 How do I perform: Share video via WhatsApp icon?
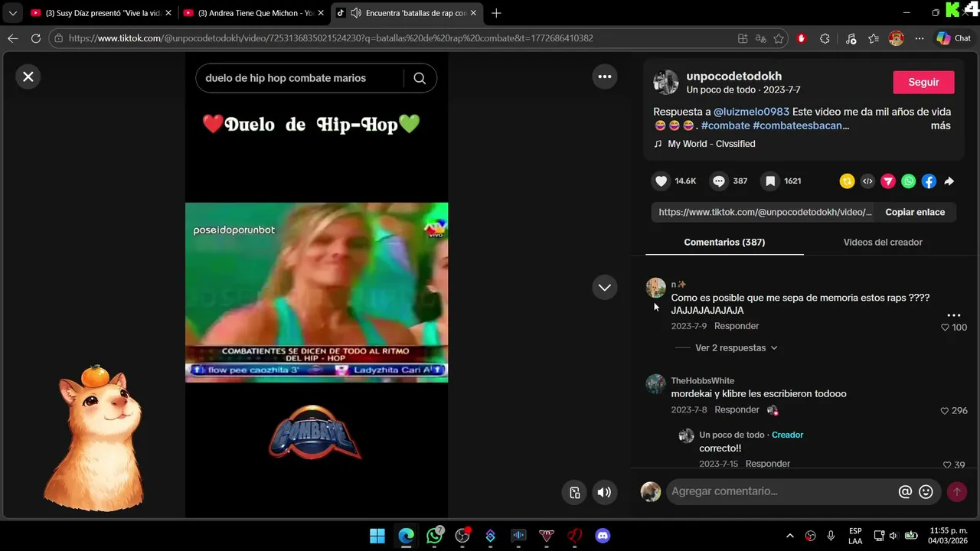(908, 181)
